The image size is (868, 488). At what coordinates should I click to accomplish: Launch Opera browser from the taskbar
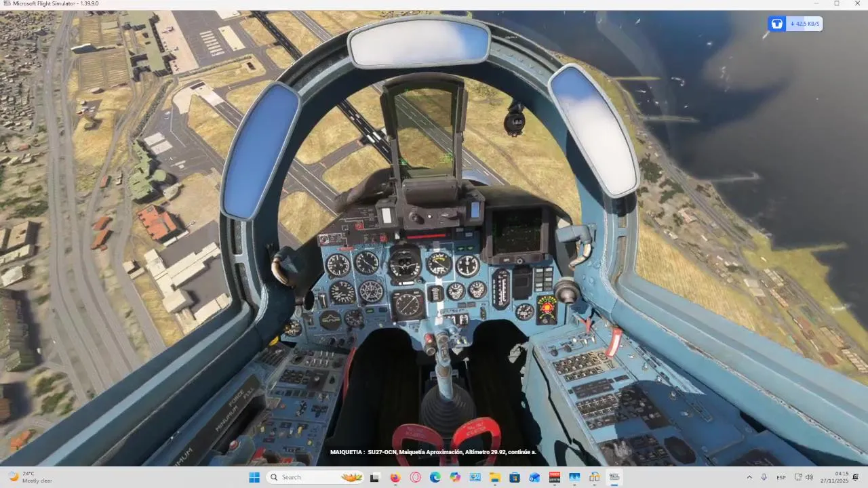point(415,477)
